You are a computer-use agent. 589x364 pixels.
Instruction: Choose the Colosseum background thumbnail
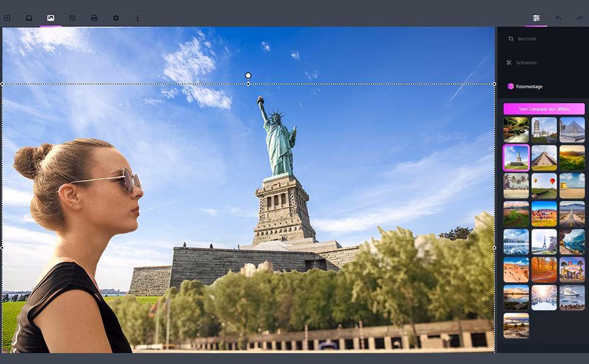[x=544, y=214]
